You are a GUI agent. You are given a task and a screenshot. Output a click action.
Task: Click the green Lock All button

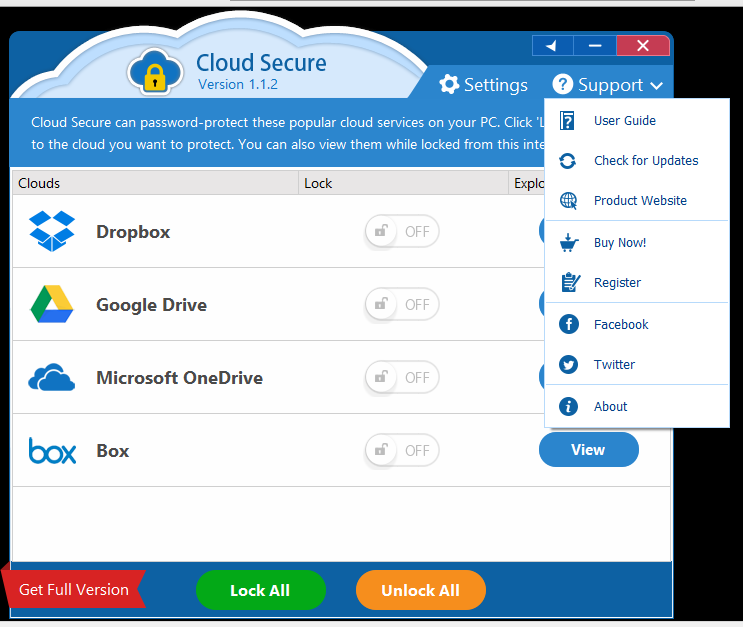tap(261, 590)
